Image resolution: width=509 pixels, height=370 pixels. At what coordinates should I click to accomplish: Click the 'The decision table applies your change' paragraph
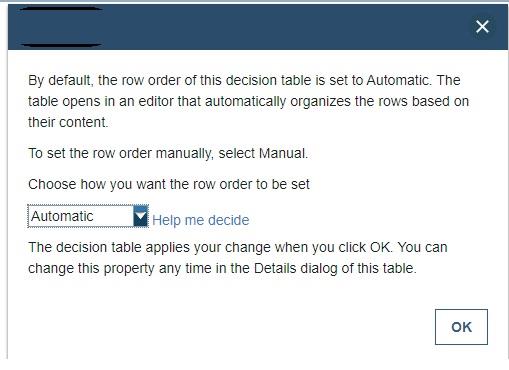[238, 258]
